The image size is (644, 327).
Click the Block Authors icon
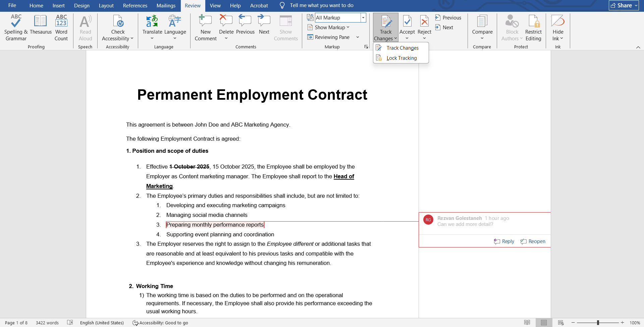coord(512,21)
